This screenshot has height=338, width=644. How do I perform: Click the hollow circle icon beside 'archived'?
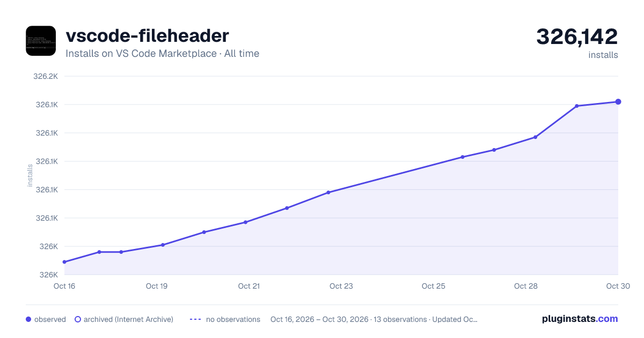click(78, 319)
